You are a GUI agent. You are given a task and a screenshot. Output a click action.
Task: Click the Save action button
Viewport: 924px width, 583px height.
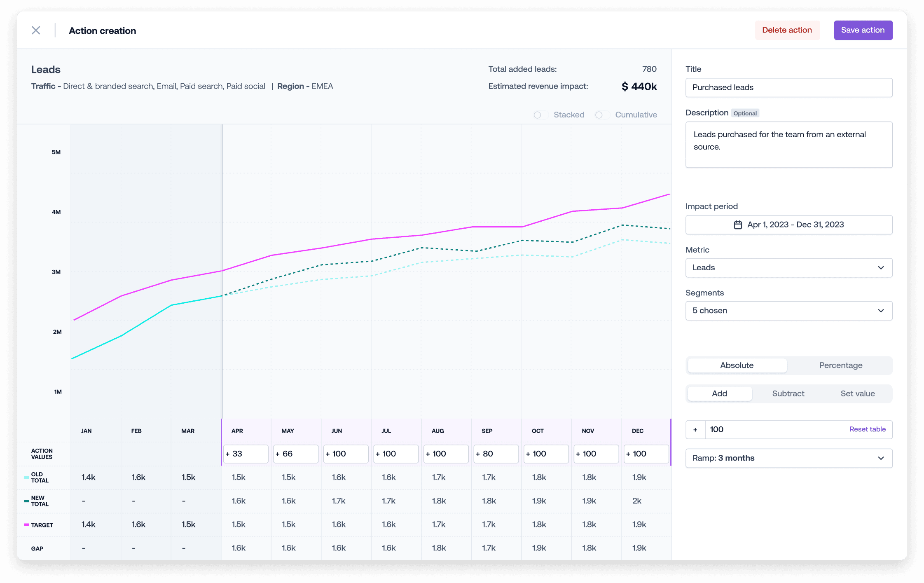click(863, 30)
